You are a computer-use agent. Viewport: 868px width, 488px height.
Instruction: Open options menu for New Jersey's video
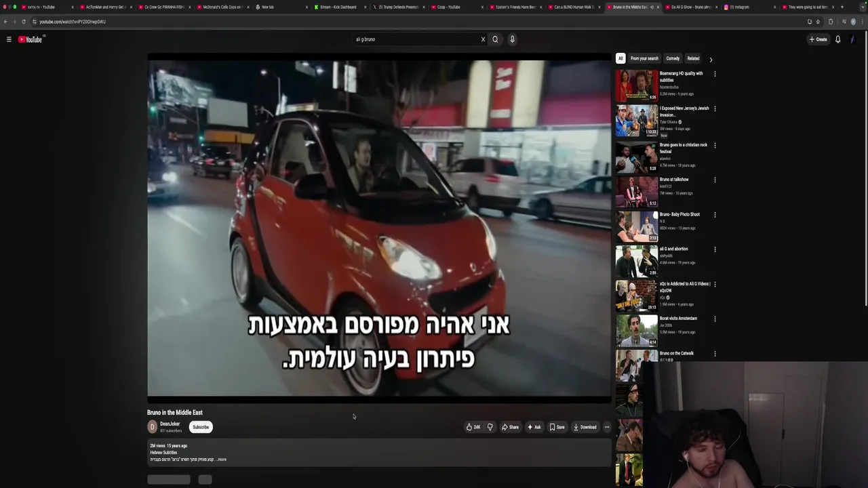coord(715,108)
